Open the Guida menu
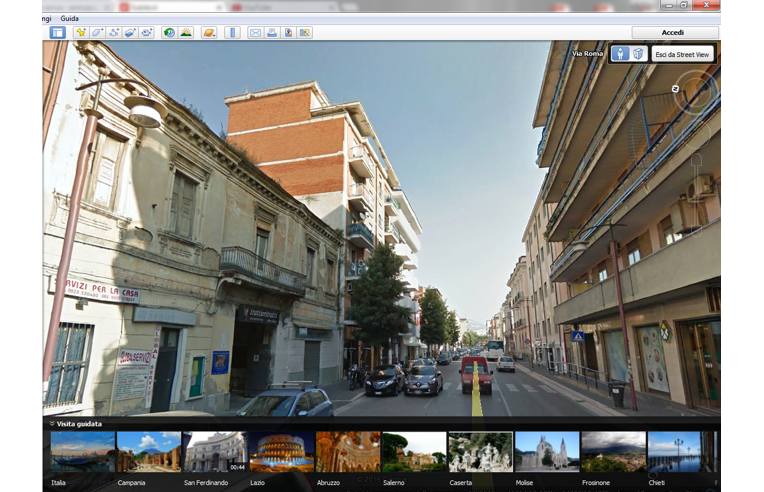Viewport: 764px width, 492px height. [69, 18]
